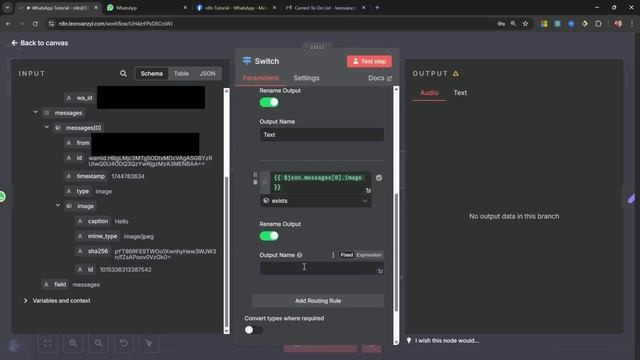
Task: Click the empty Output Name input
Action: coord(322,268)
